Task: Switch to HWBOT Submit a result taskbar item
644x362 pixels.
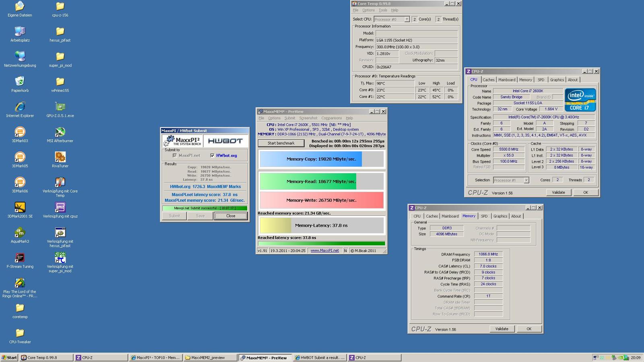Action: 320,358
